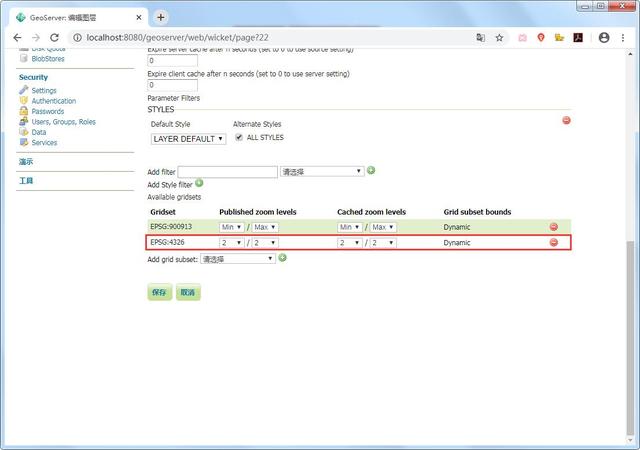Click the browser back arrow
Screen dimensions: 640x450
tap(17, 38)
